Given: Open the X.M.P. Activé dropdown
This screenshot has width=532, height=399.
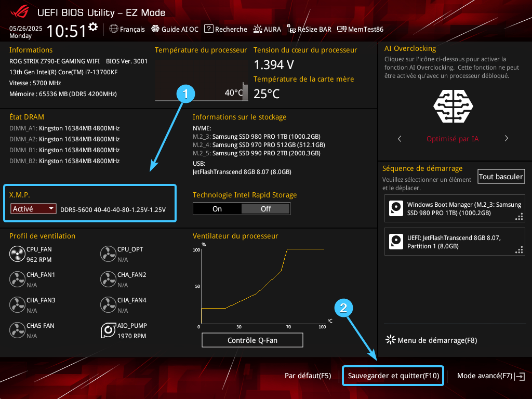Looking at the screenshot, I should [33, 209].
